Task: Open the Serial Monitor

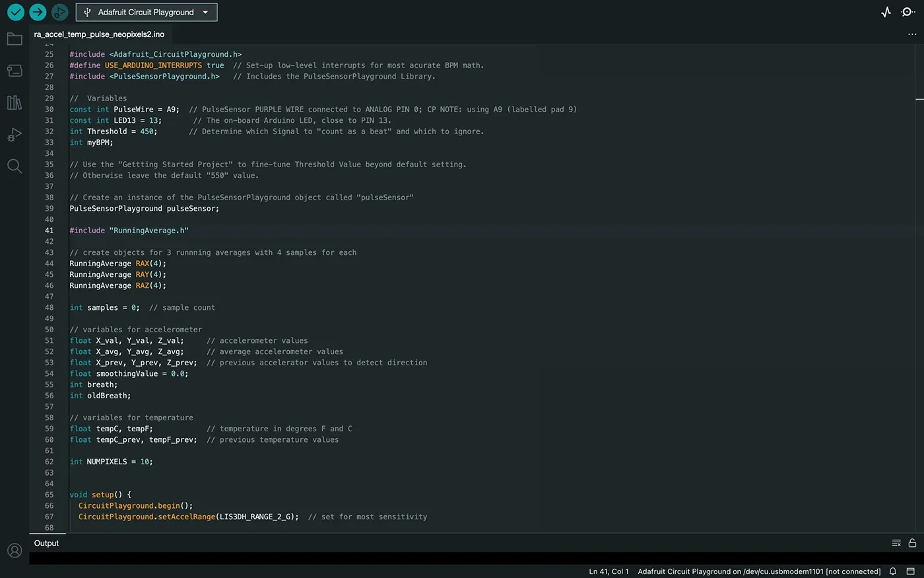Action: coord(908,12)
